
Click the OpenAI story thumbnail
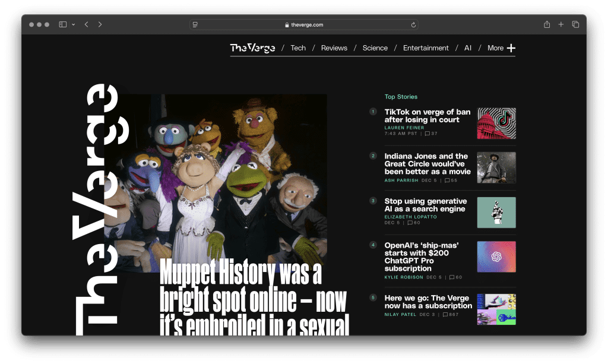click(x=496, y=257)
